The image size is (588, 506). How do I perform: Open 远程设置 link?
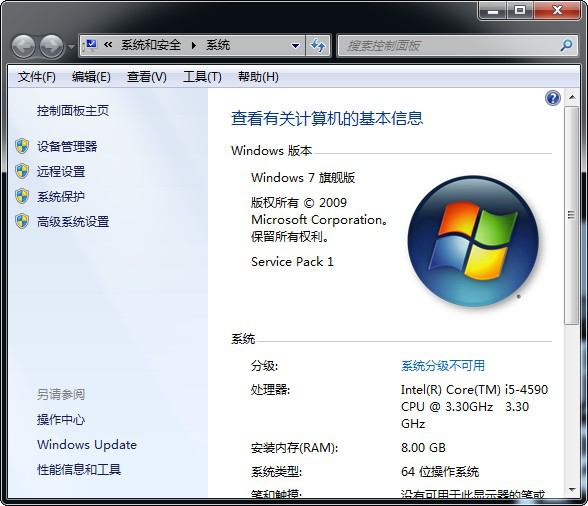(61, 171)
